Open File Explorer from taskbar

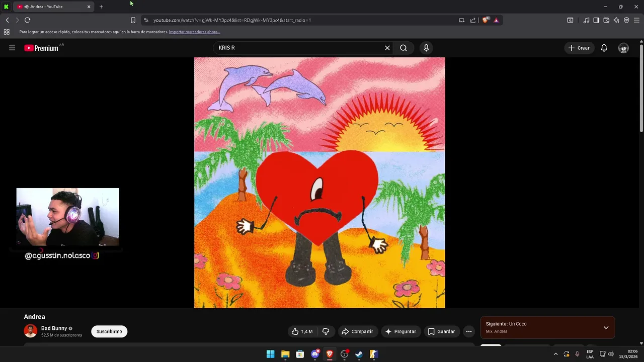point(285,354)
